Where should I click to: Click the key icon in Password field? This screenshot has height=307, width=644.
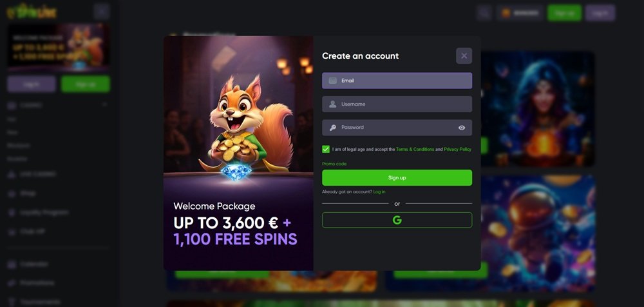pos(333,128)
